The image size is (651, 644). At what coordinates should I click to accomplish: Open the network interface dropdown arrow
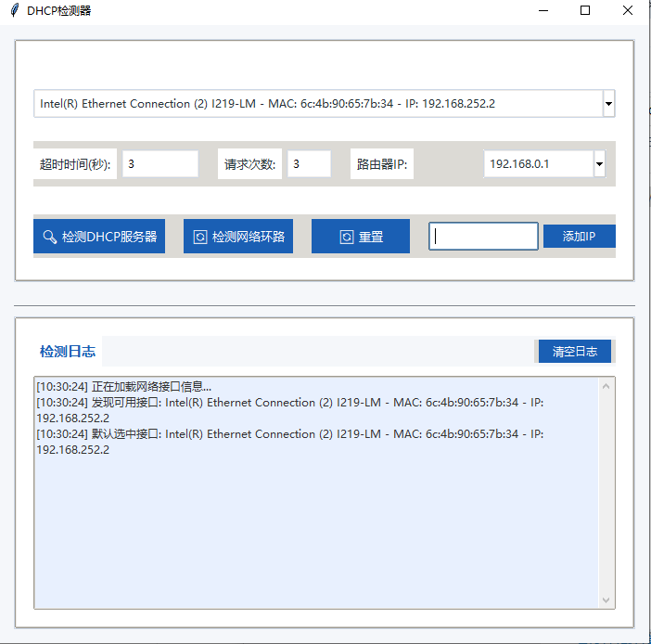[x=608, y=103]
